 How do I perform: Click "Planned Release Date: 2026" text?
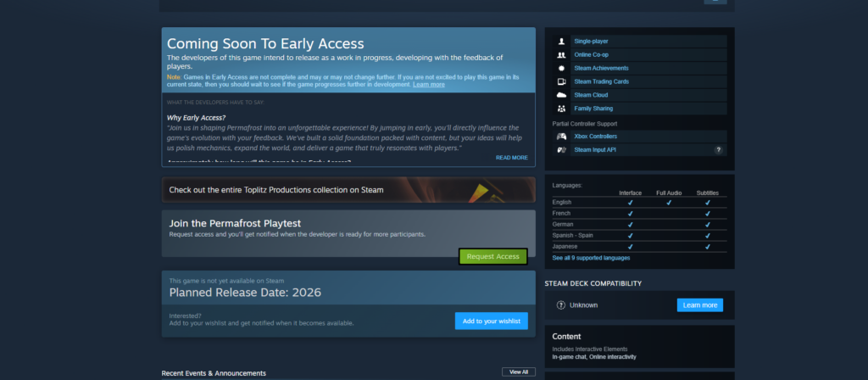(245, 293)
